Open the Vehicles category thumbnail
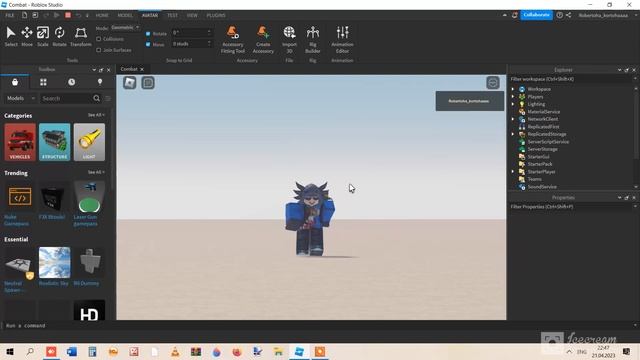Screen dimensions: 640x360 click(20, 142)
